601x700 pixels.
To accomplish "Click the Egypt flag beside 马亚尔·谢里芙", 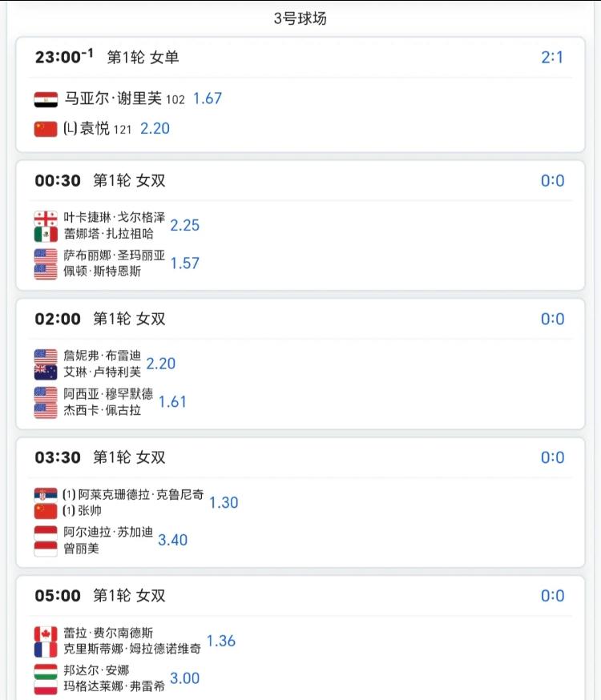I will (x=46, y=99).
